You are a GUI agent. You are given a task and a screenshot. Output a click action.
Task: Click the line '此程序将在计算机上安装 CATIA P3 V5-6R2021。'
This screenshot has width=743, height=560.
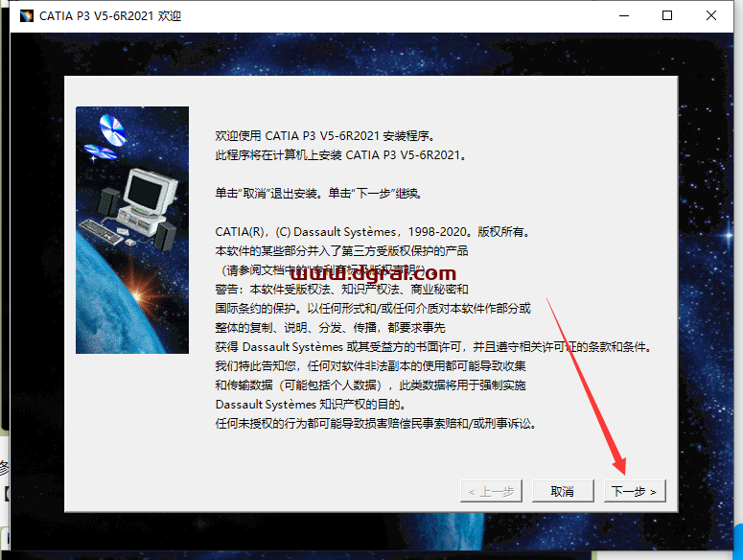(x=341, y=155)
